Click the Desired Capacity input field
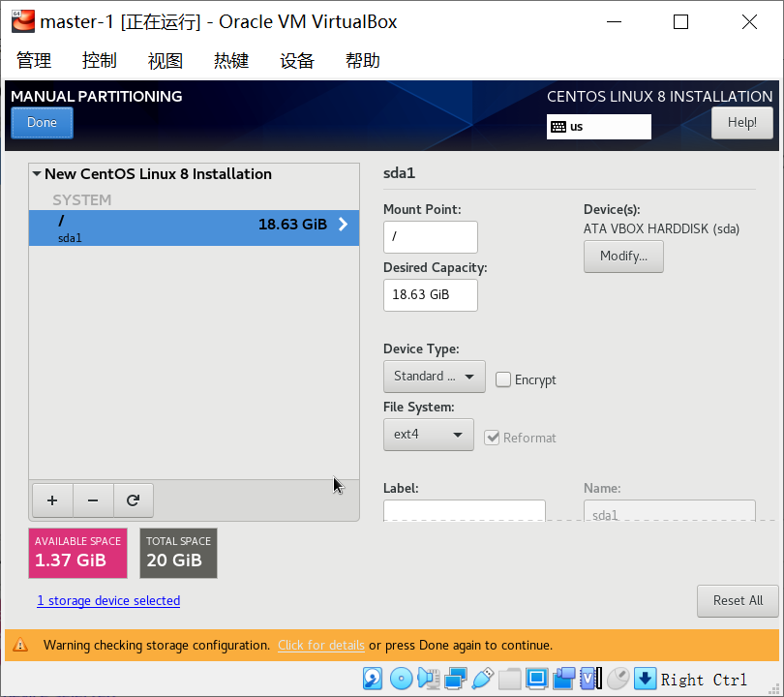Image resolution: width=784 pixels, height=697 pixels. (x=431, y=295)
